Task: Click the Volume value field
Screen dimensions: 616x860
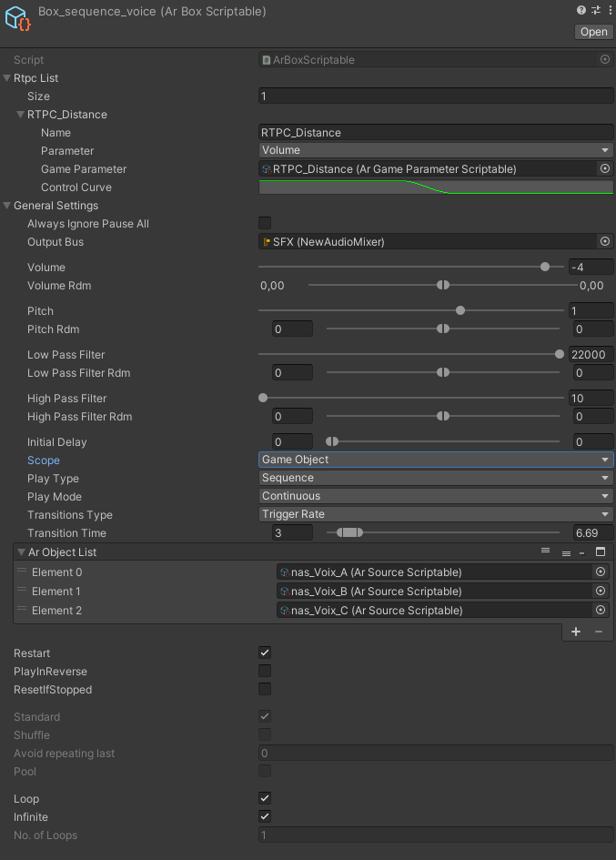Action: tap(591, 268)
